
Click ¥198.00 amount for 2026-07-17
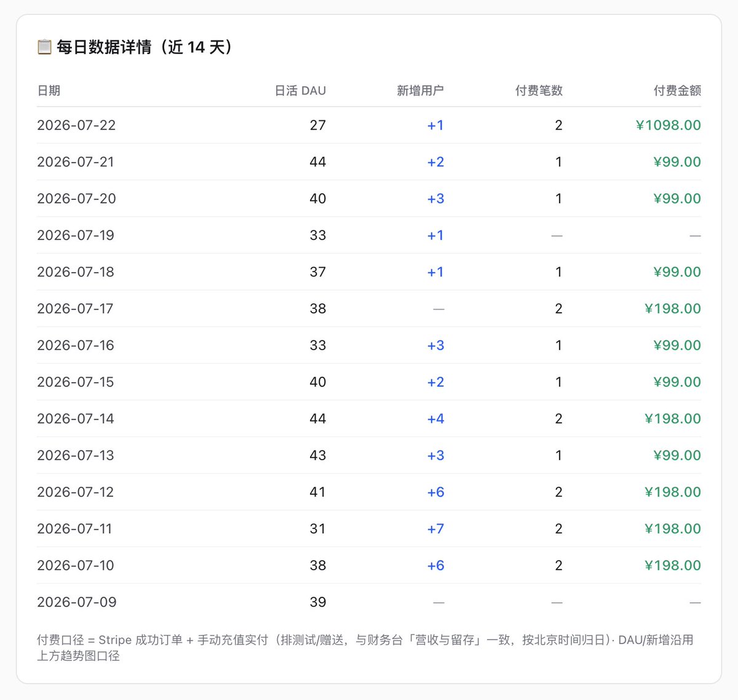click(673, 309)
